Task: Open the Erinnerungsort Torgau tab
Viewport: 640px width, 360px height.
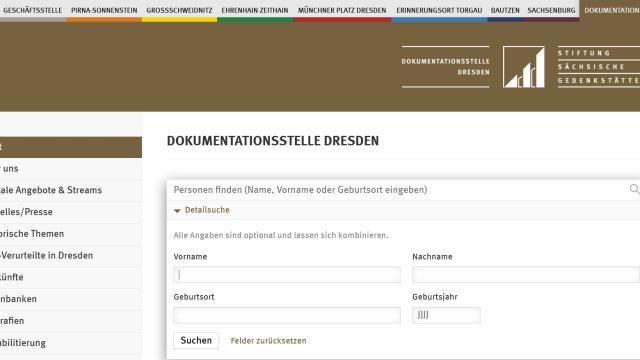Action: pyautogui.click(x=439, y=10)
